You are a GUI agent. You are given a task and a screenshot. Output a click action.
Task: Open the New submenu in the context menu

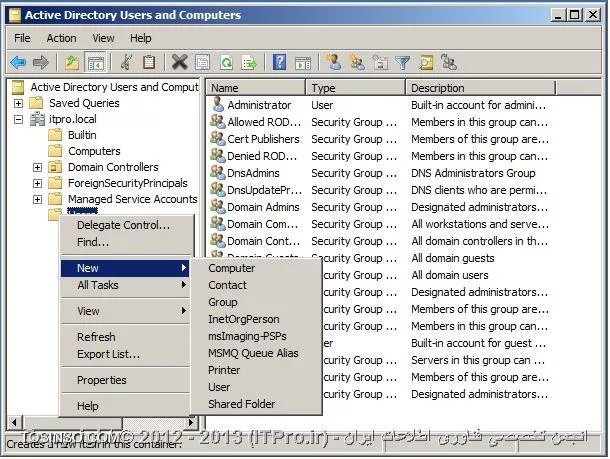(125, 268)
